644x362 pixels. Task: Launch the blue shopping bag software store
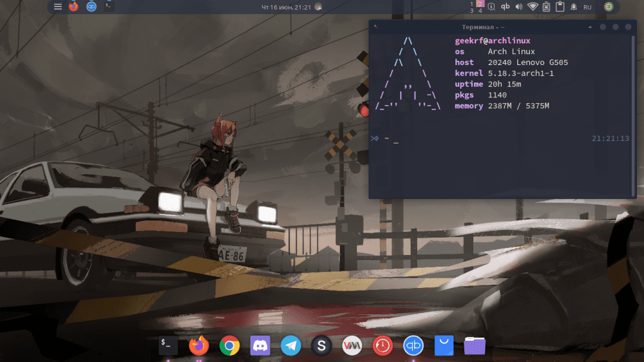point(444,345)
